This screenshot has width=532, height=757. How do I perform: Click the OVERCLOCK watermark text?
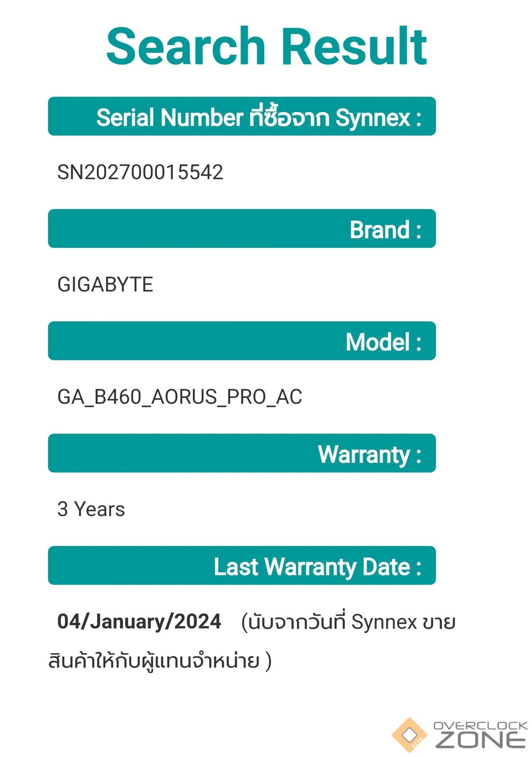pyautogui.click(x=480, y=725)
